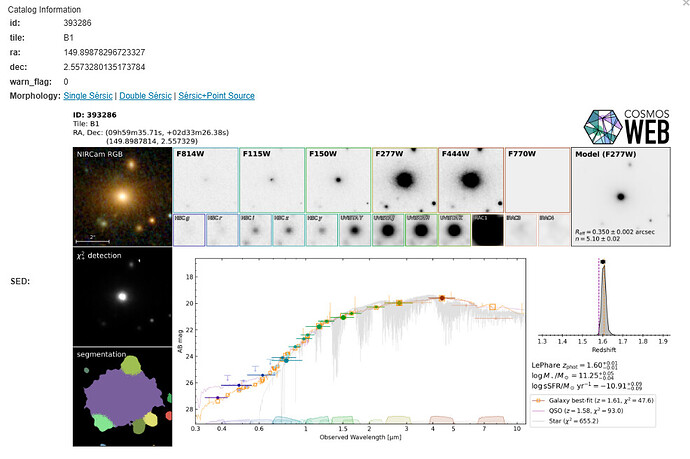Screen dimensions: 690x459
Task: Click the HSC z small cutout
Action: pyautogui.click(x=289, y=230)
